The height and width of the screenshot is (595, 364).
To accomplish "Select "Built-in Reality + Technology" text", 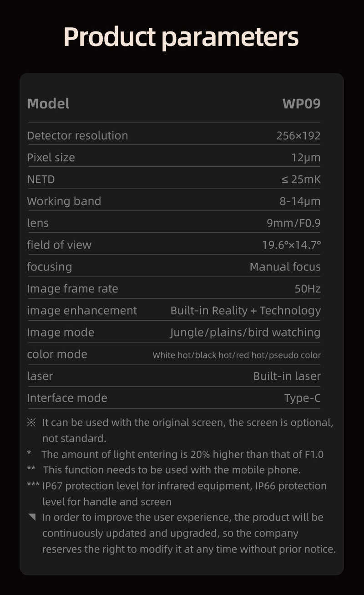I will pyautogui.click(x=245, y=310).
